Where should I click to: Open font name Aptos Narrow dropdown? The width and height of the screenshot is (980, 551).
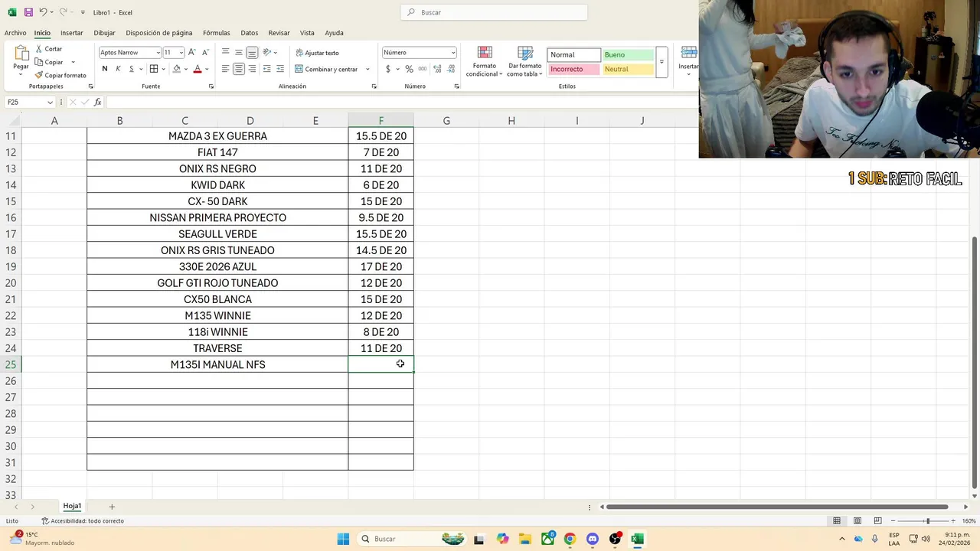158,52
